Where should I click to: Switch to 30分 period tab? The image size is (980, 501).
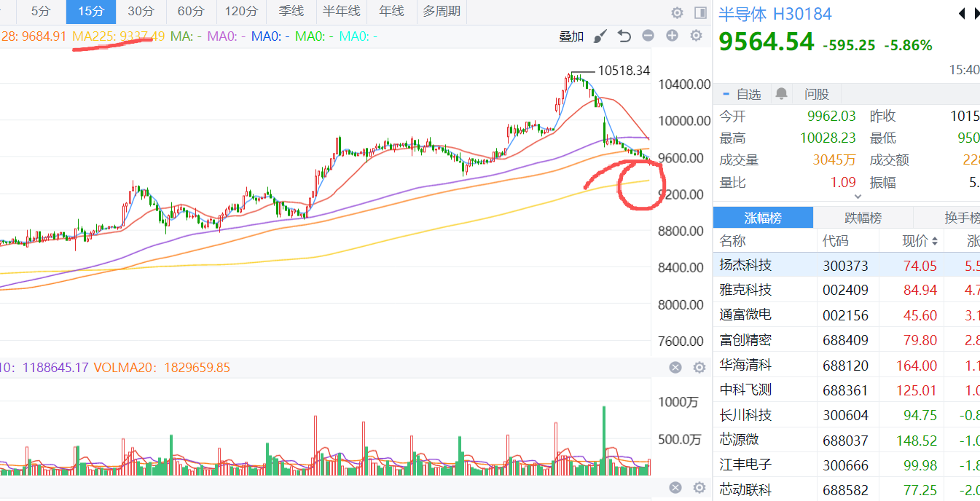(141, 12)
